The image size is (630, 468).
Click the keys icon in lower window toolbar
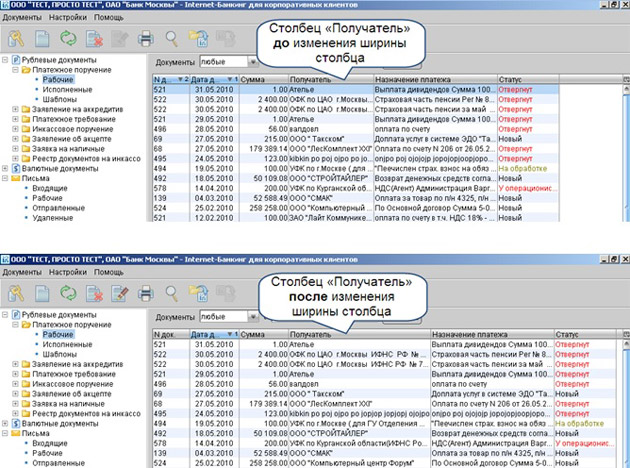tap(16, 293)
